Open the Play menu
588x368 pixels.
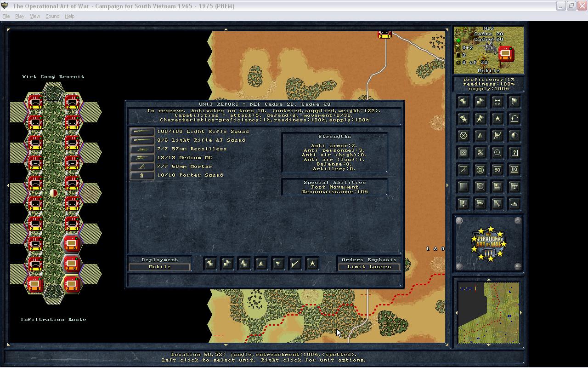tap(20, 16)
